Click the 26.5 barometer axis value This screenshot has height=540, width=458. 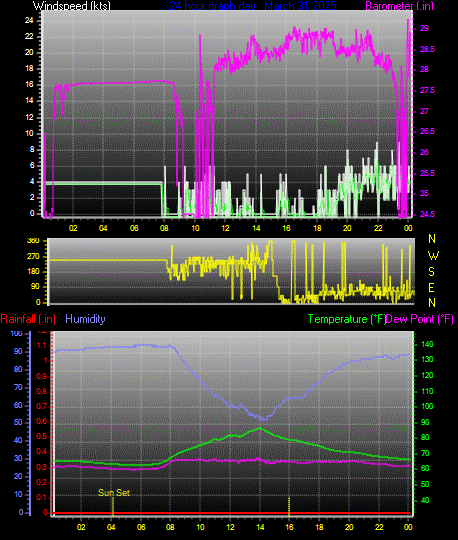(427, 132)
